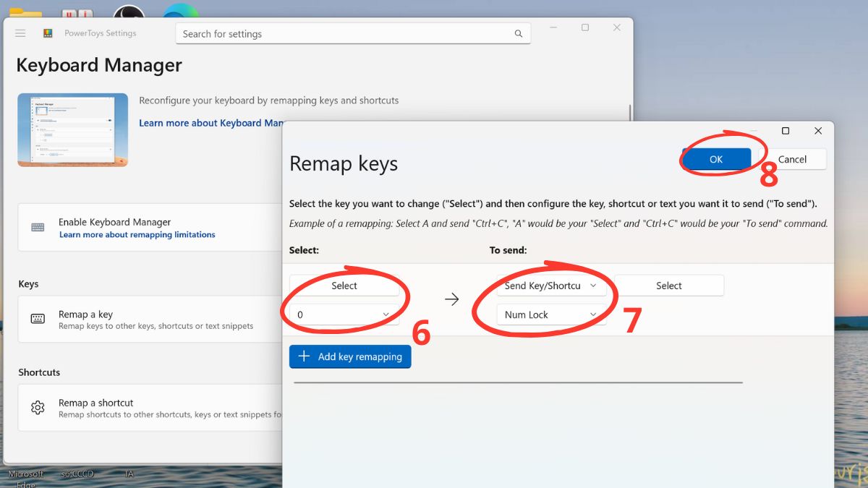The width and height of the screenshot is (868, 488).
Task: Open the Send Key/Shortcut dropdown
Action: [x=550, y=285]
